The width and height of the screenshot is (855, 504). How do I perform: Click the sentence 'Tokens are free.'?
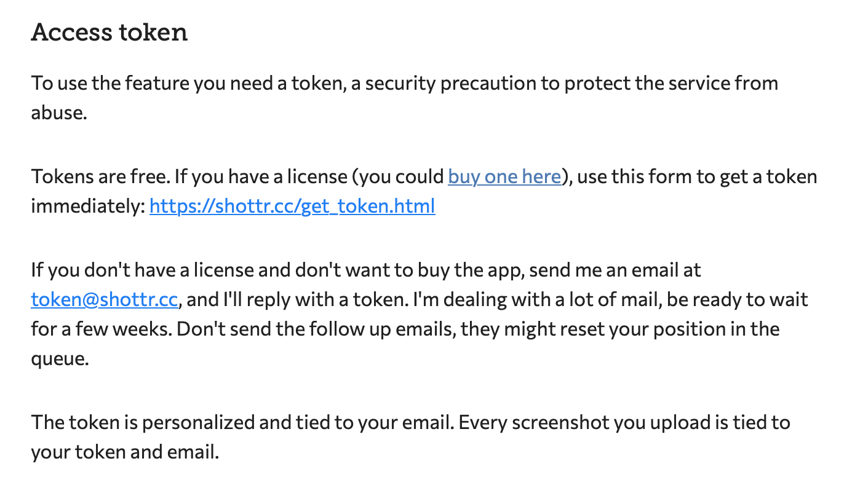pyautogui.click(x=100, y=176)
